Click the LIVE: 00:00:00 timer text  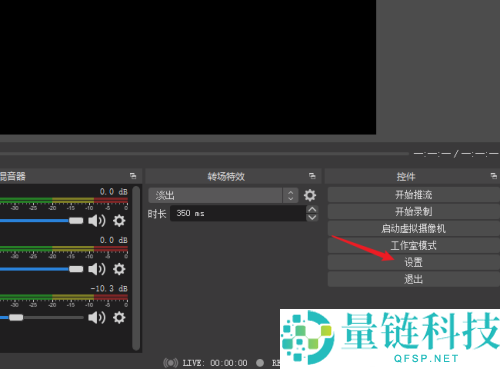click(x=215, y=363)
